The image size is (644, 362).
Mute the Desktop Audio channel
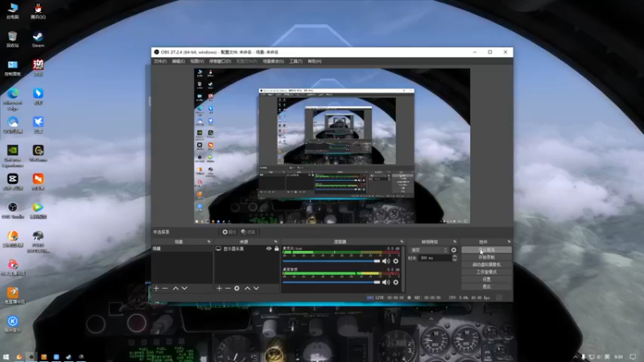click(386, 282)
